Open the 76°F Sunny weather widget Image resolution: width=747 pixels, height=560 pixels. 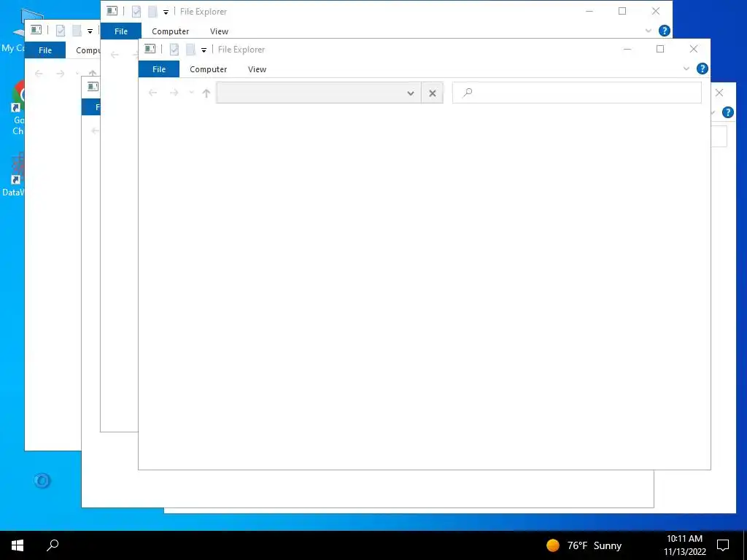tap(584, 545)
